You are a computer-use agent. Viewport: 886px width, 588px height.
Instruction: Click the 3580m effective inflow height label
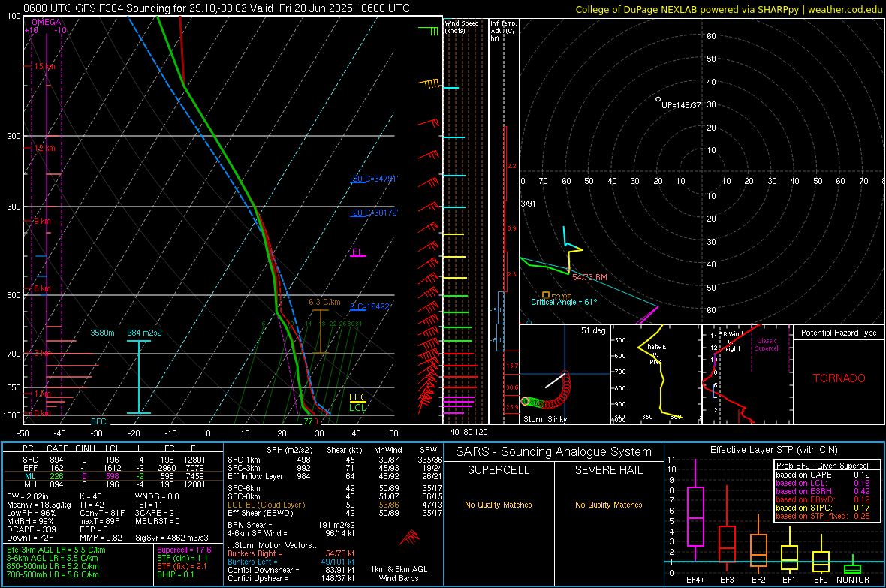(x=102, y=333)
